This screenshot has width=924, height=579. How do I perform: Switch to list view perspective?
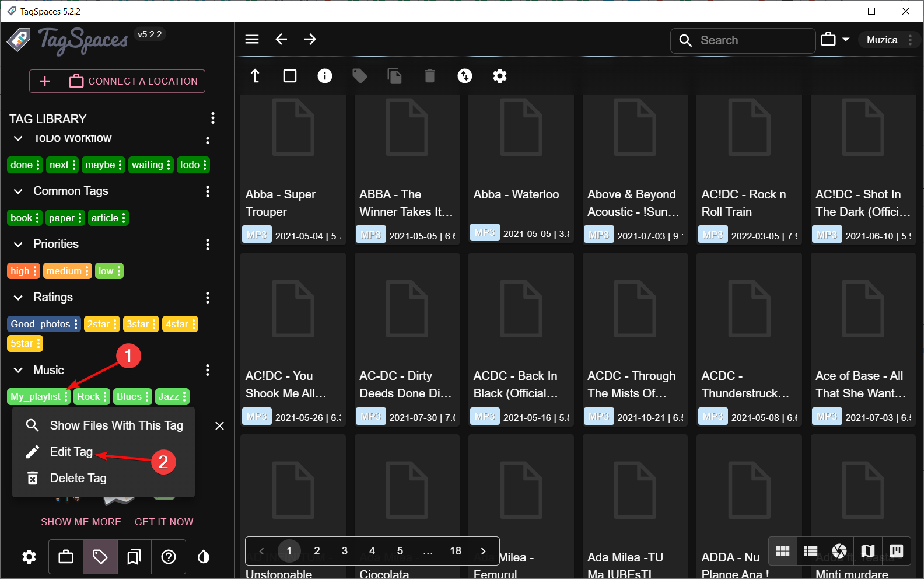pyautogui.click(x=811, y=551)
